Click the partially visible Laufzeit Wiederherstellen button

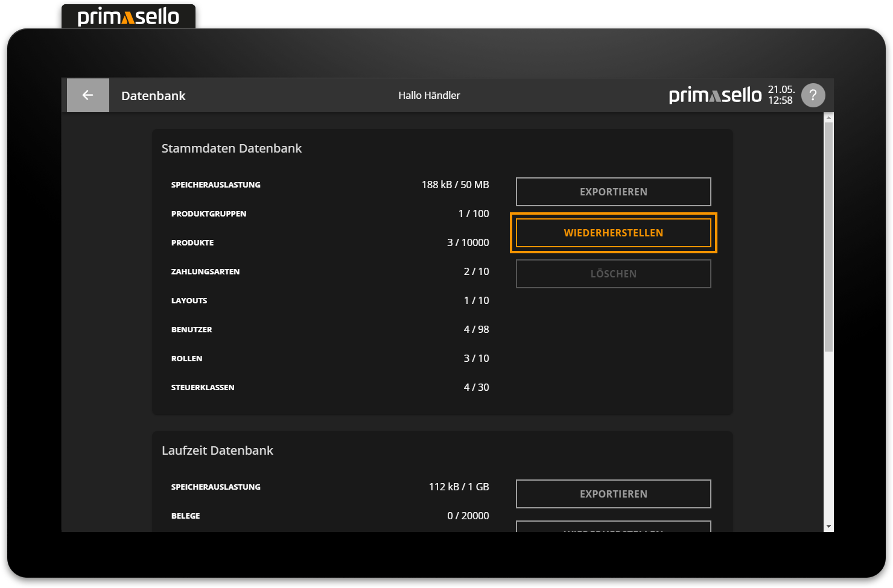[613, 526]
